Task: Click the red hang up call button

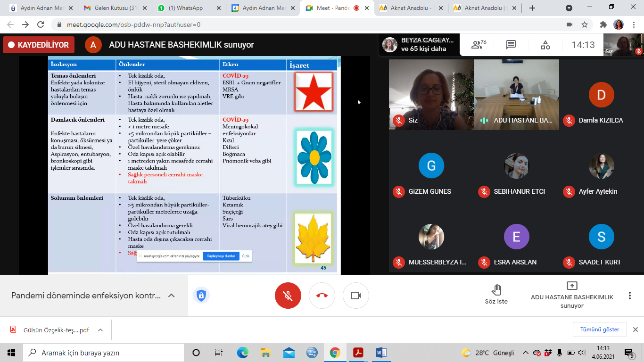Action: coord(322,296)
